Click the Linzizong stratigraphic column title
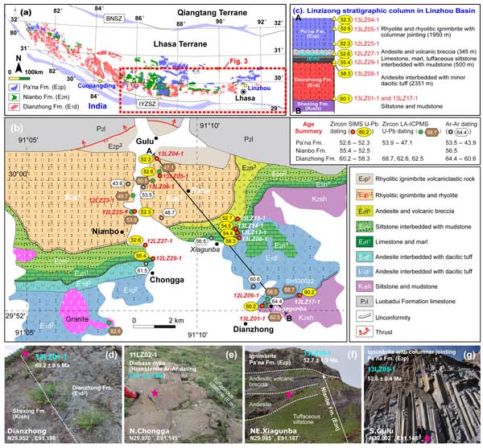Viewport: 483px width, 448px height. [x=384, y=10]
